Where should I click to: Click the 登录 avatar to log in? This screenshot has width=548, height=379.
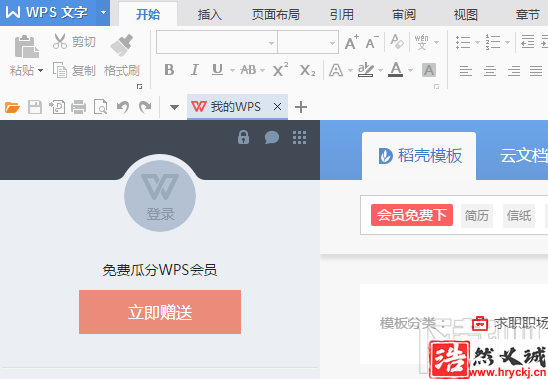pyautogui.click(x=160, y=196)
